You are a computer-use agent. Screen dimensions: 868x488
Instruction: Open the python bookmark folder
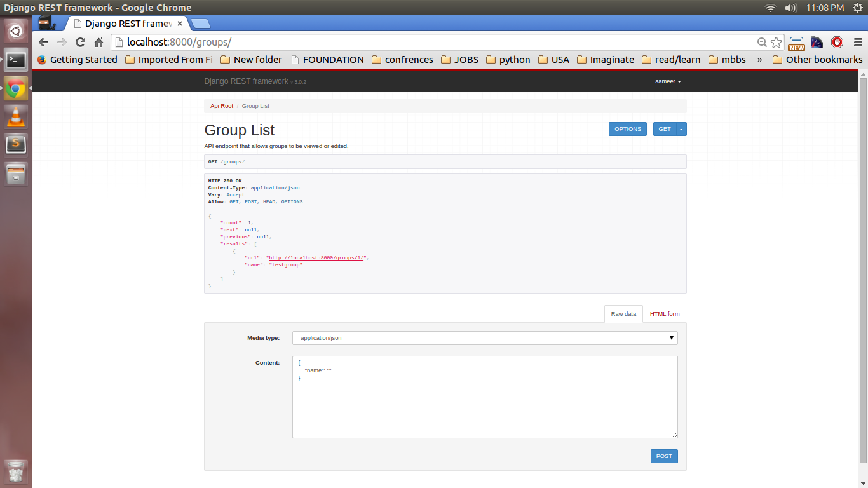(x=508, y=60)
